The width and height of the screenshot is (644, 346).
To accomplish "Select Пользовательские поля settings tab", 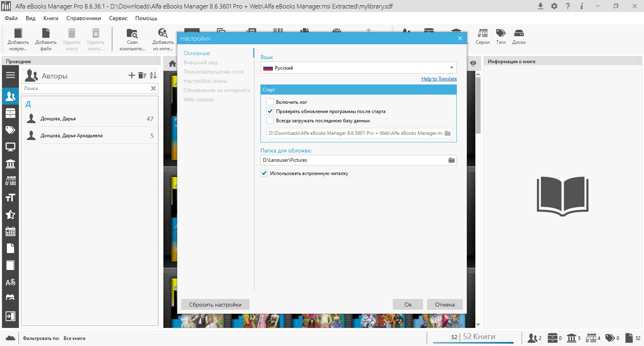I will [213, 72].
